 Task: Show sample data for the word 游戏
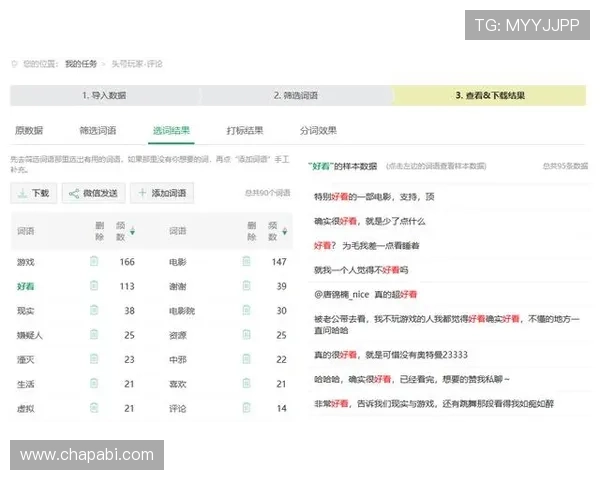(x=26, y=262)
